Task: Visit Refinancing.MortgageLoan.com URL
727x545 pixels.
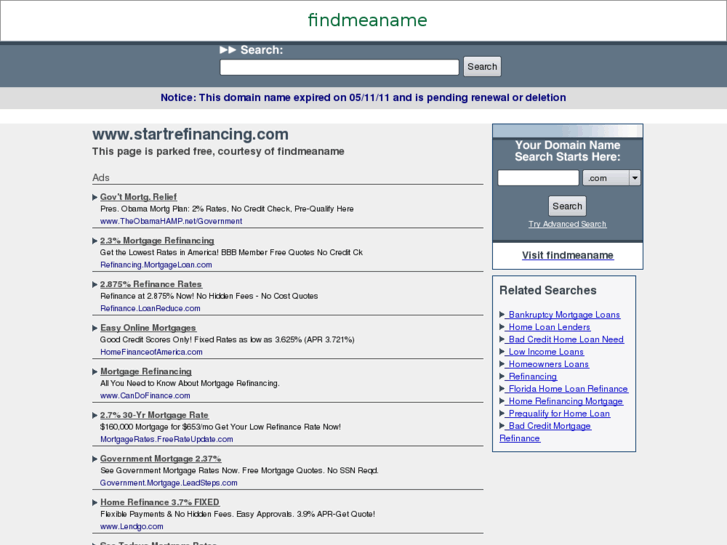Action: pyautogui.click(x=156, y=265)
